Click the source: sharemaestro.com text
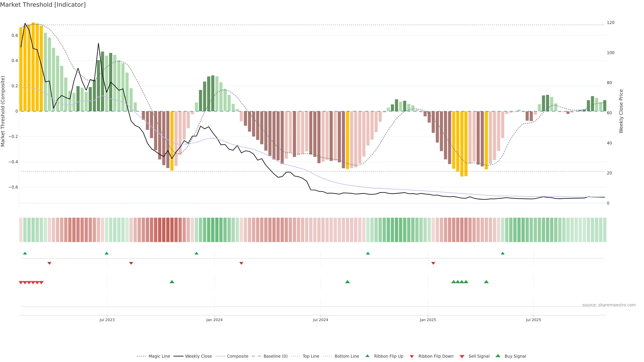The width and height of the screenshot is (644, 362). (x=609, y=305)
